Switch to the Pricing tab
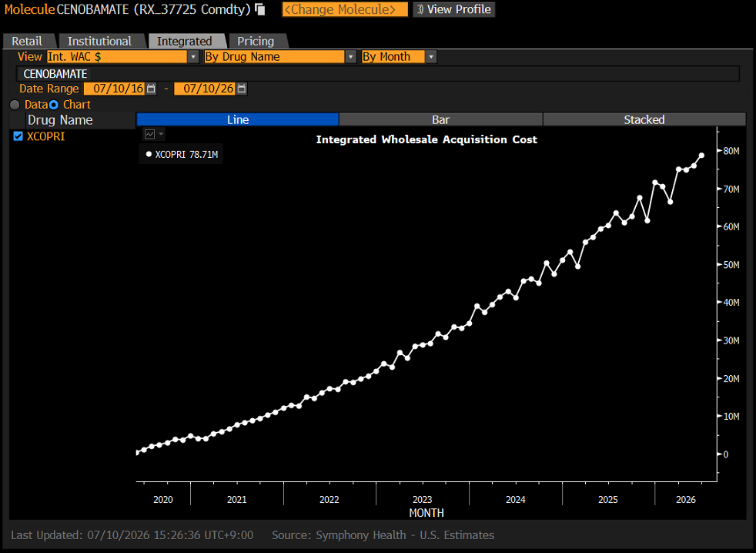756x553 pixels. coord(256,41)
